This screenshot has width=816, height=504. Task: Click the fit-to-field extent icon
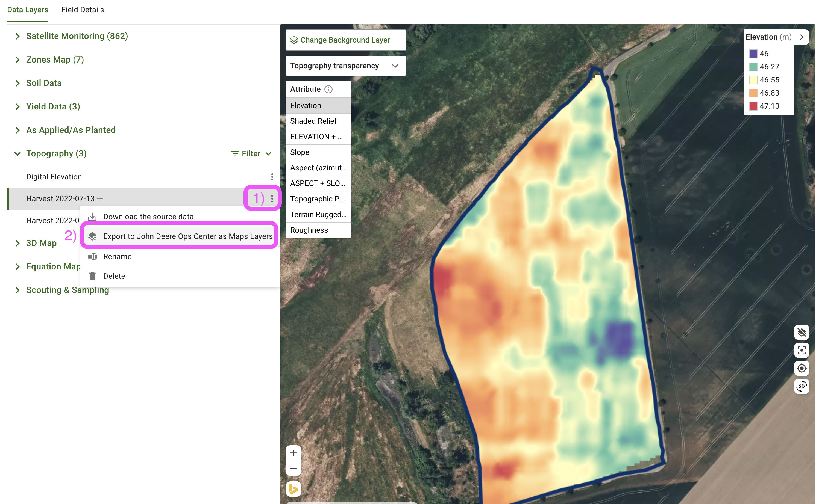pyautogui.click(x=801, y=350)
